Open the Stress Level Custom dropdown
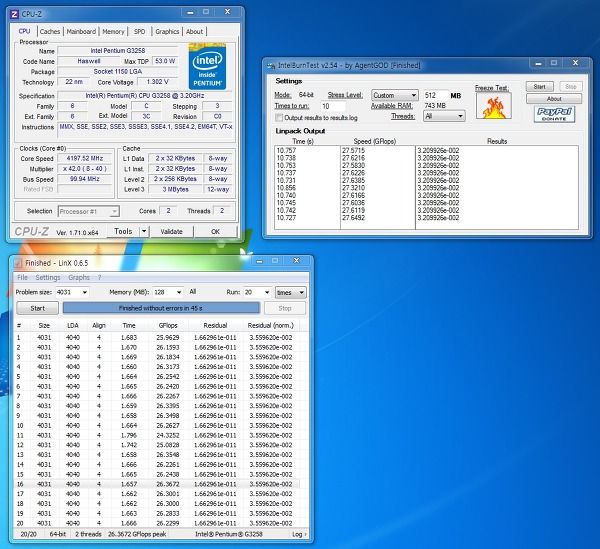The image size is (600, 549). coord(395,95)
